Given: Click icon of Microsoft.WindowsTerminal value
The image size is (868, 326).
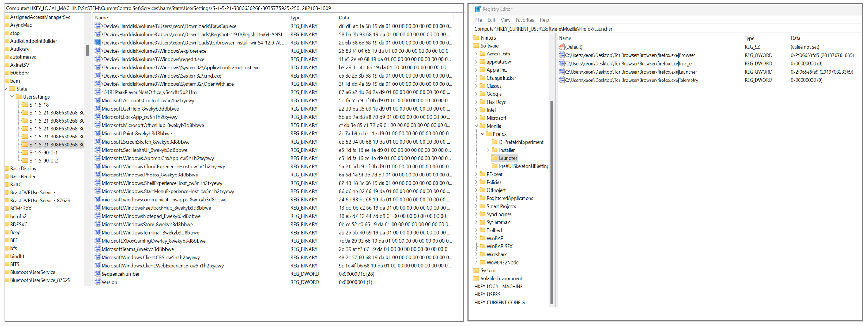Looking at the screenshot, I should (98, 232).
